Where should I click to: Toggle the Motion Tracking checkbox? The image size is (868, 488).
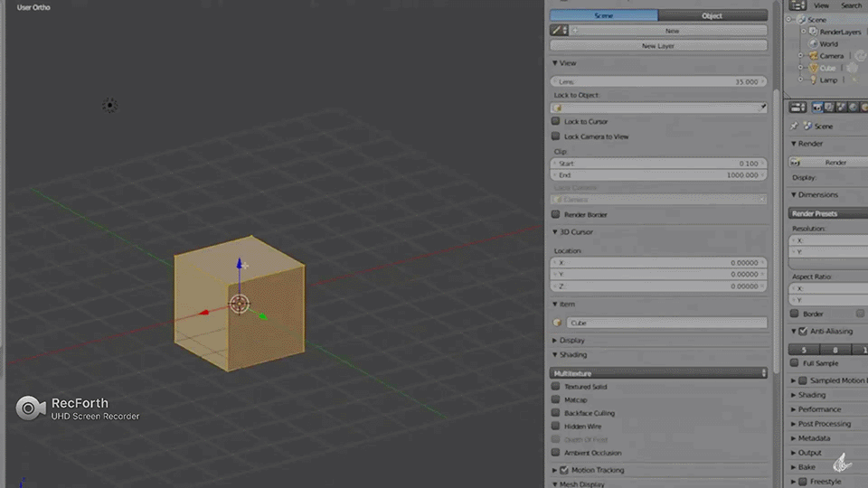564,470
